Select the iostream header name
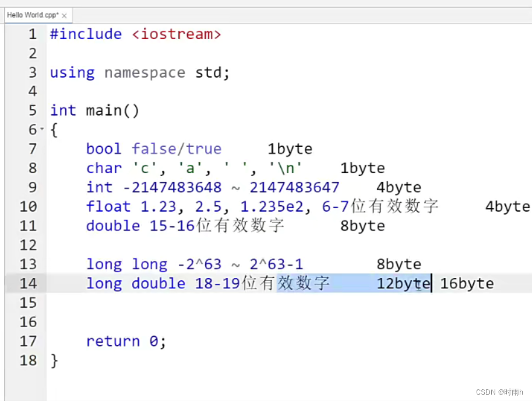 coord(175,34)
